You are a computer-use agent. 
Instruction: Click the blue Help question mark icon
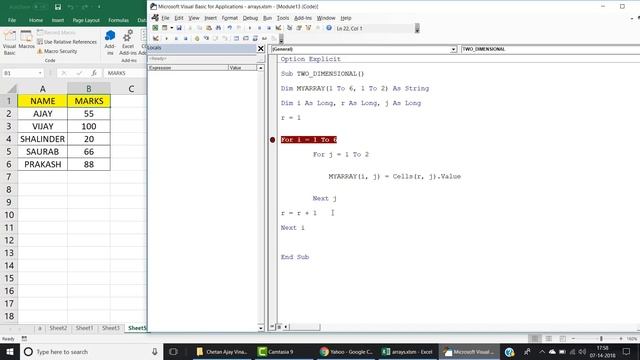pyautogui.click(x=329, y=28)
